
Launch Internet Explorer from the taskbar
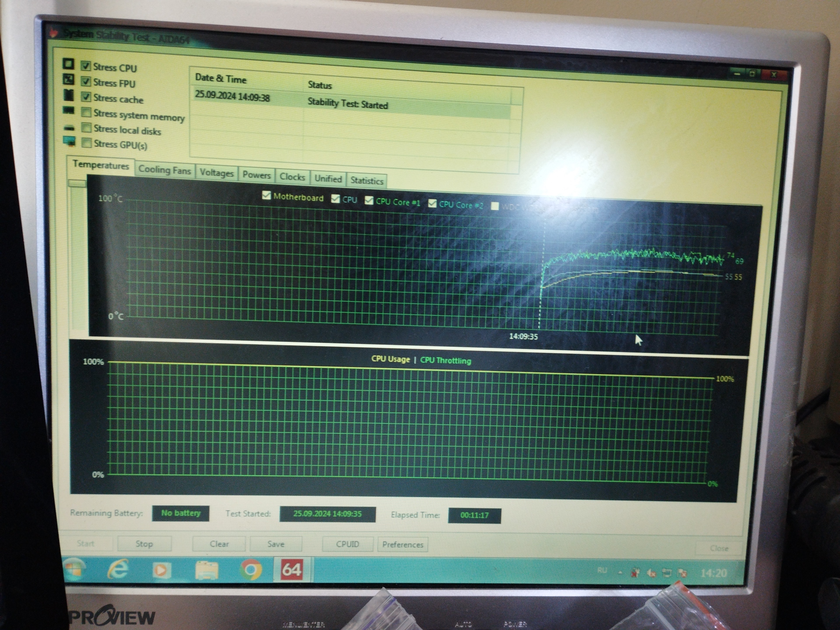(x=118, y=570)
